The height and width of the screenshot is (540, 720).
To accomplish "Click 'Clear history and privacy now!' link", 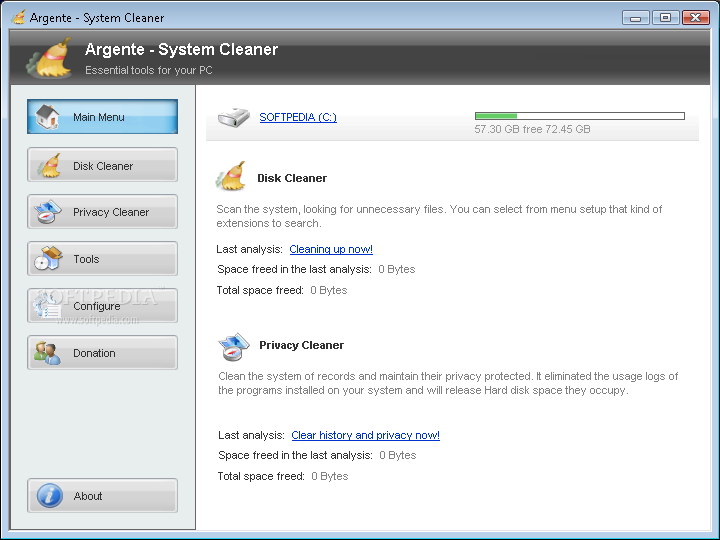I will (366, 435).
